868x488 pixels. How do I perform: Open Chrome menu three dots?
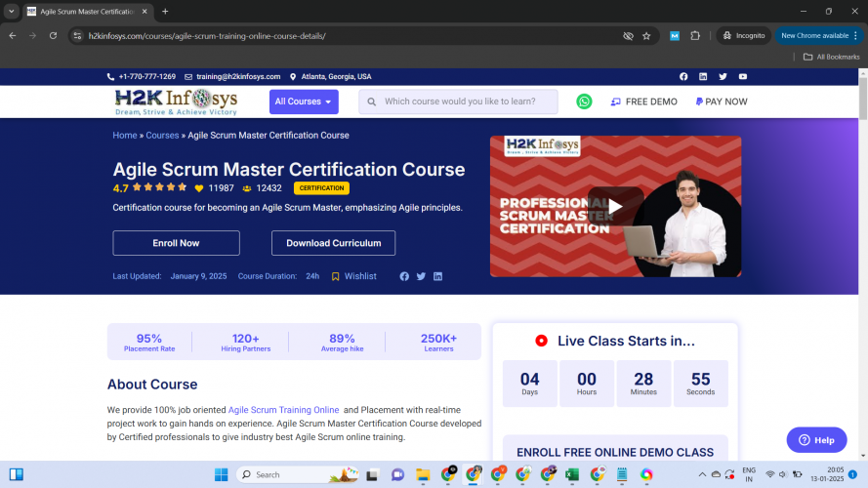[856, 35]
